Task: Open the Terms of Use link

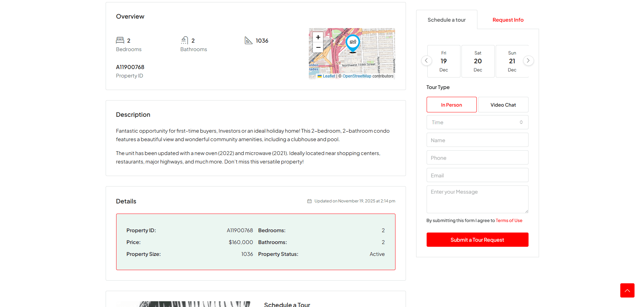Action: [509, 220]
